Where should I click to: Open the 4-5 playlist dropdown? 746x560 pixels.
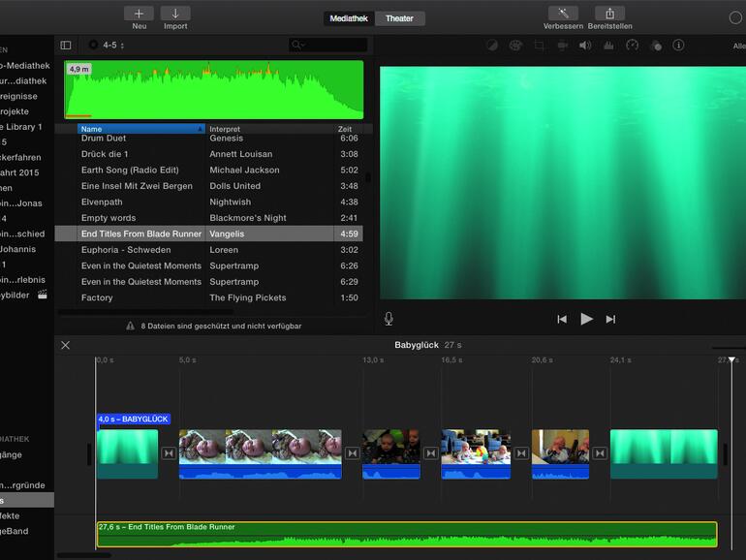[109, 45]
